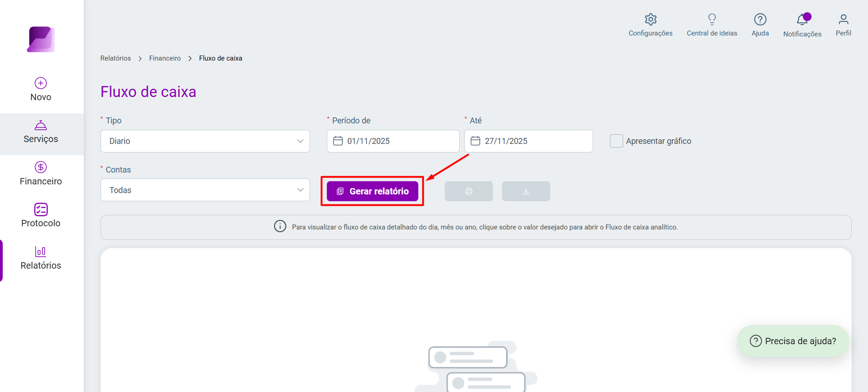Open the Tipo dropdown showing Diario
Image resolution: width=868 pixels, height=392 pixels.
[205, 141]
